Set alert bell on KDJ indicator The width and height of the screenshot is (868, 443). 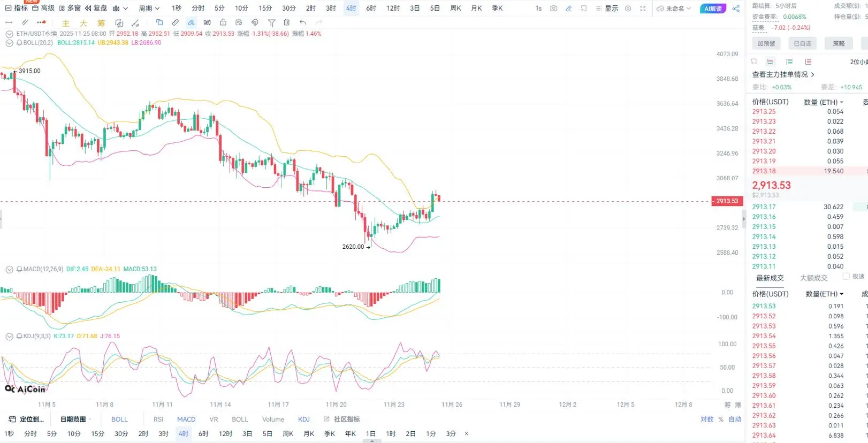point(19,336)
